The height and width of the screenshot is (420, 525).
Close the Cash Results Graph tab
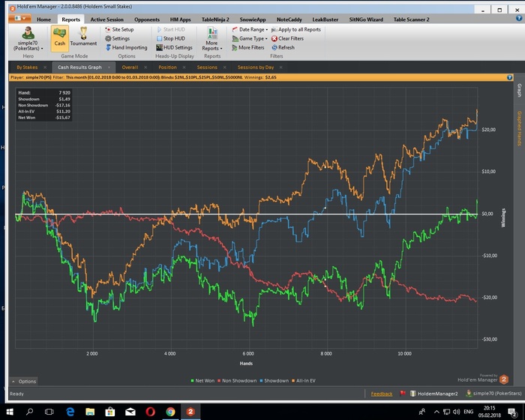(109, 67)
